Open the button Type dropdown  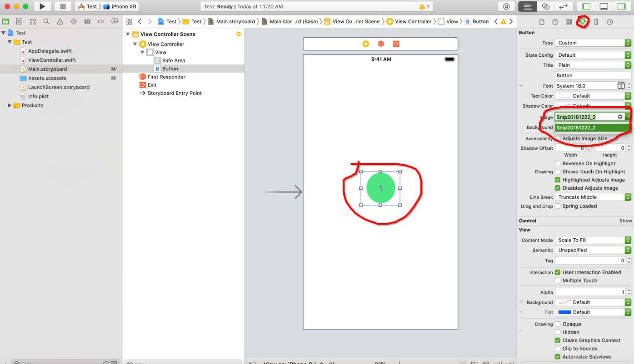(x=593, y=43)
